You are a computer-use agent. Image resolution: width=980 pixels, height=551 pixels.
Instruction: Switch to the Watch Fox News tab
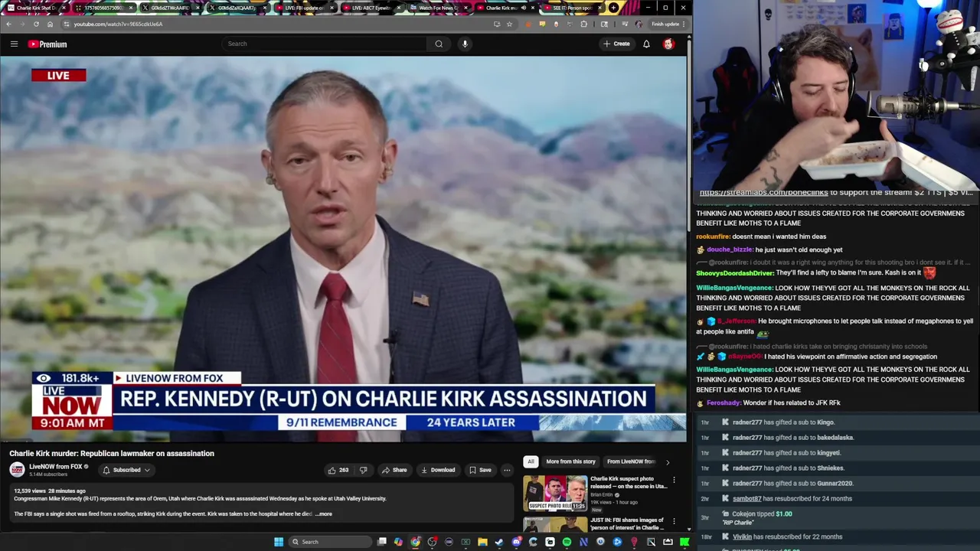[x=438, y=8]
